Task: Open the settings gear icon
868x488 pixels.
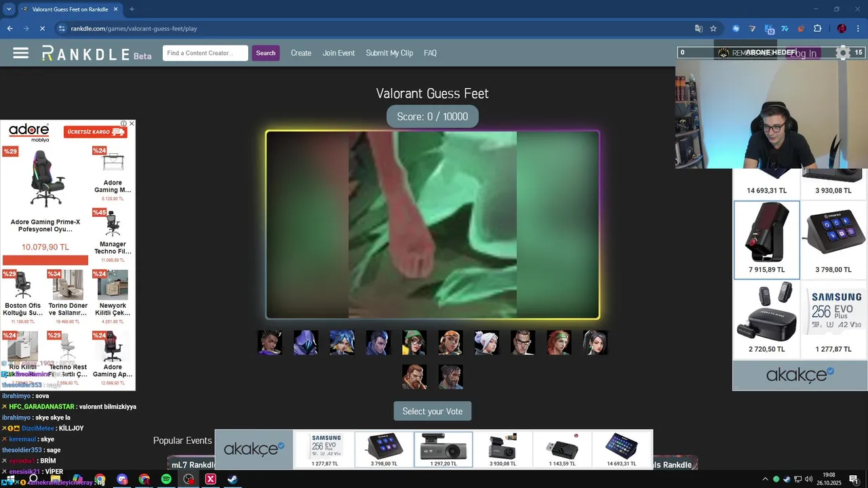Action: (843, 53)
